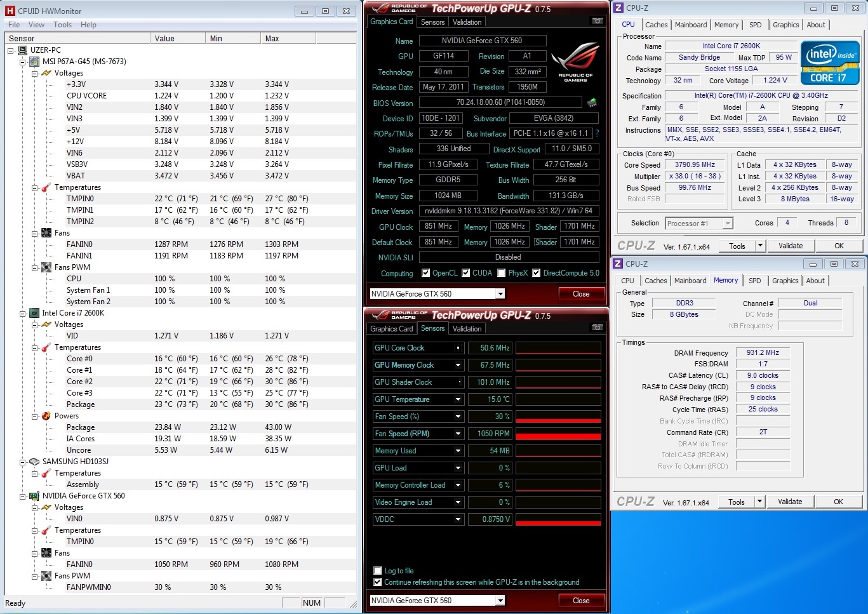
Task: Uncheck Continue refreshing in background option
Action: point(378,582)
